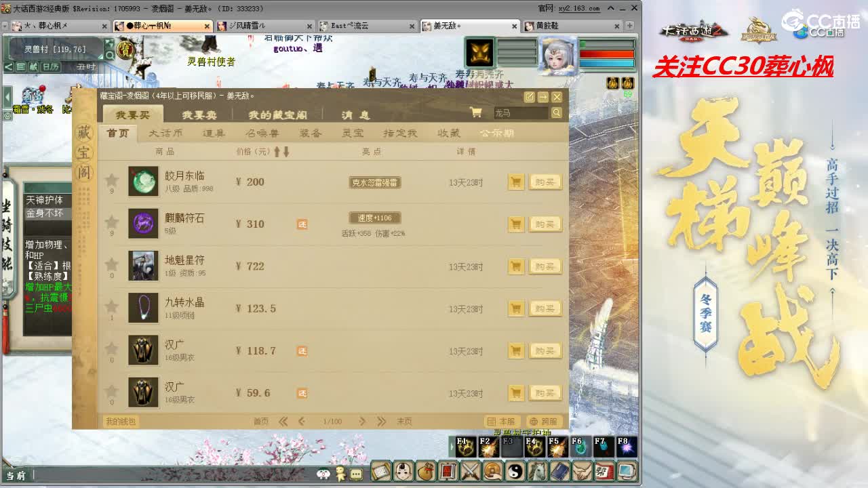Select the 公示期 category tab

pos(497,134)
